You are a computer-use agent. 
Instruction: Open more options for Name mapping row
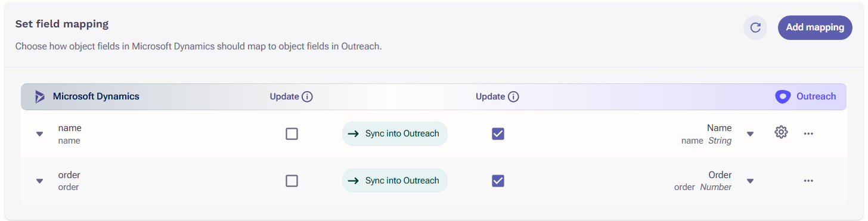(808, 133)
